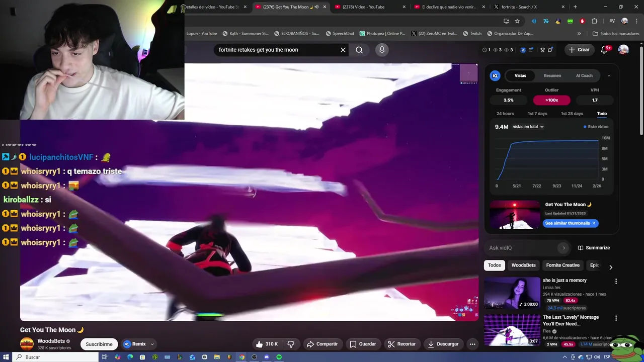Like the video with 310 K likes
Image resolution: width=644 pixels, height=362 pixels.
[x=267, y=344]
